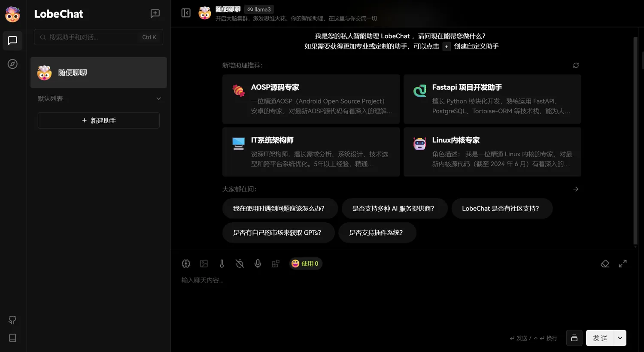Click the save topic icon button
The height and width of the screenshot is (352, 644).
pos(574,338)
